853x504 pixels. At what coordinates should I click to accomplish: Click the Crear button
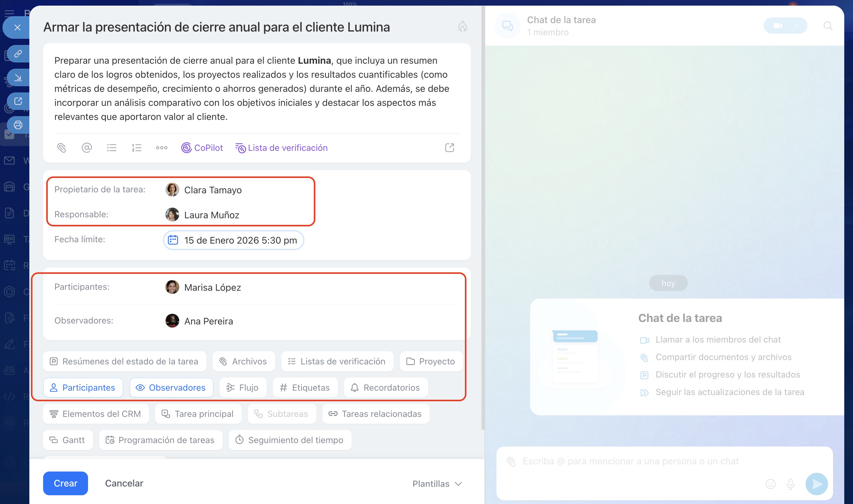pos(65,483)
